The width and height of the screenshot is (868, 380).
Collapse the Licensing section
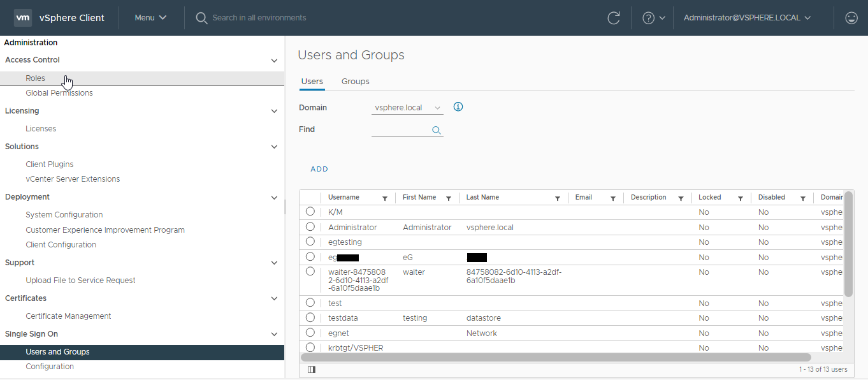click(275, 111)
